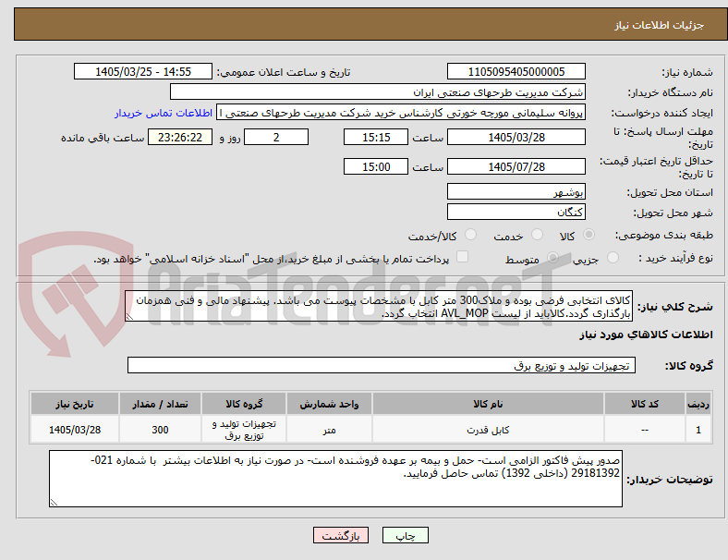This screenshot has height=560, width=728.
Task: Click the بازگشت (back) button
Action: click(341, 535)
